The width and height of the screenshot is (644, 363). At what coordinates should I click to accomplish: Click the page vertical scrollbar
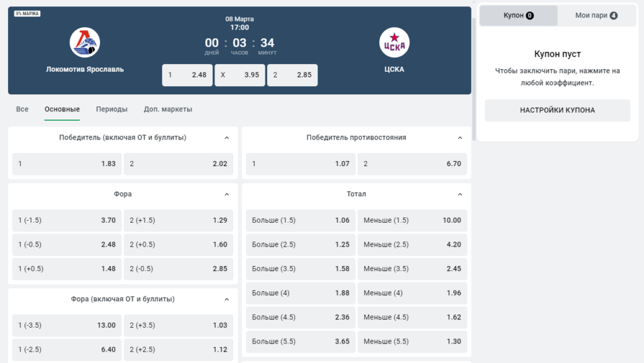click(x=474, y=78)
